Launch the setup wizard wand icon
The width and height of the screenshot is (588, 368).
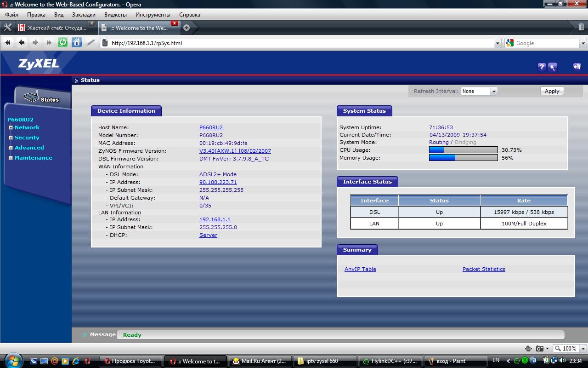[553, 67]
